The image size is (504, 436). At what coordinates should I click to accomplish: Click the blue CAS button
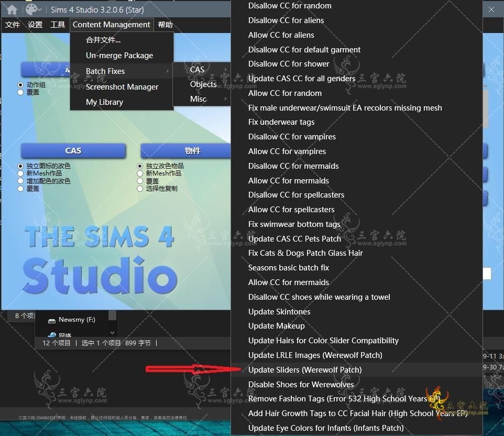coord(73,151)
